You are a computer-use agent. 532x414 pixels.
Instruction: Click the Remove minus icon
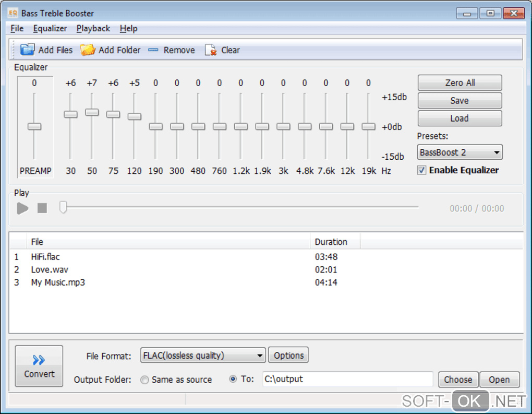[153, 50]
